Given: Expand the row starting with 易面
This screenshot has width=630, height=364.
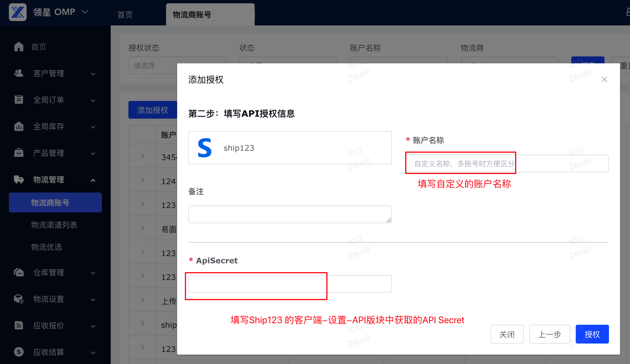Looking at the screenshot, I should [143, 228].
